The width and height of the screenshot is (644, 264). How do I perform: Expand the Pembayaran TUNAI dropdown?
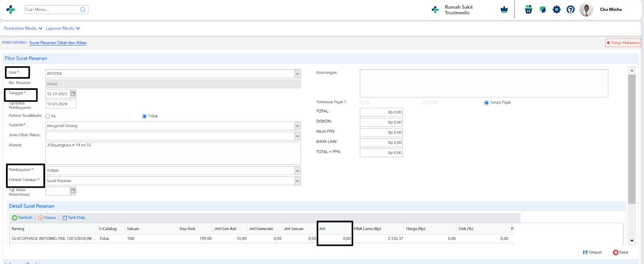(x=297, y=170)
